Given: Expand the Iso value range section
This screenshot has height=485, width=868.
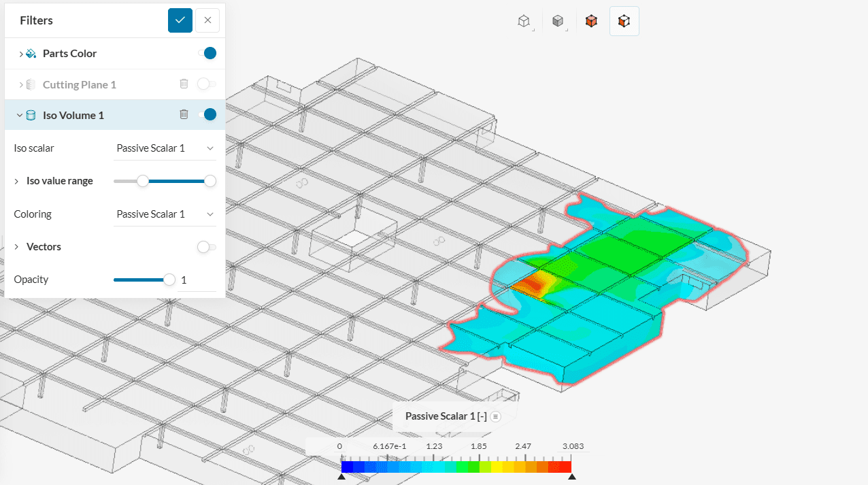Looking at the screenshot, I should click(16, 182).
